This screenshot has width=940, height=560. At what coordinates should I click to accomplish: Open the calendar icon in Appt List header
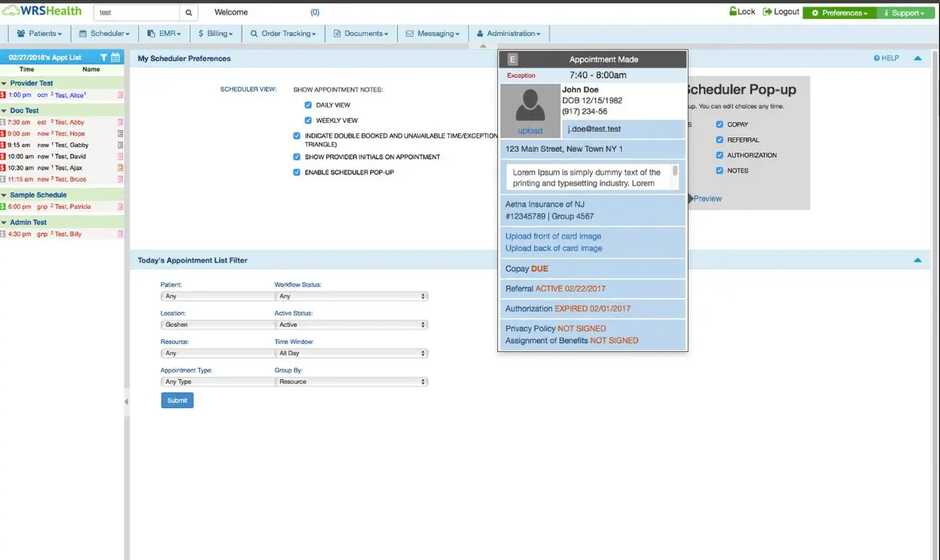click(116, 58)
